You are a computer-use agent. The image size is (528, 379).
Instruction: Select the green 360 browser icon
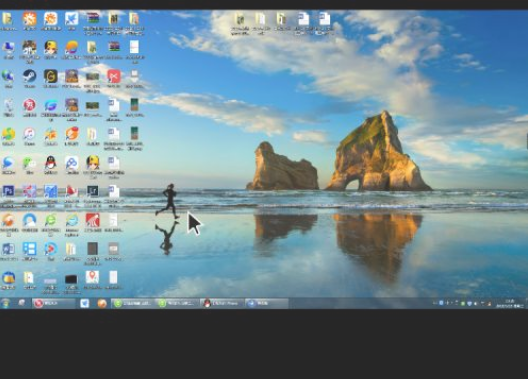51,220
